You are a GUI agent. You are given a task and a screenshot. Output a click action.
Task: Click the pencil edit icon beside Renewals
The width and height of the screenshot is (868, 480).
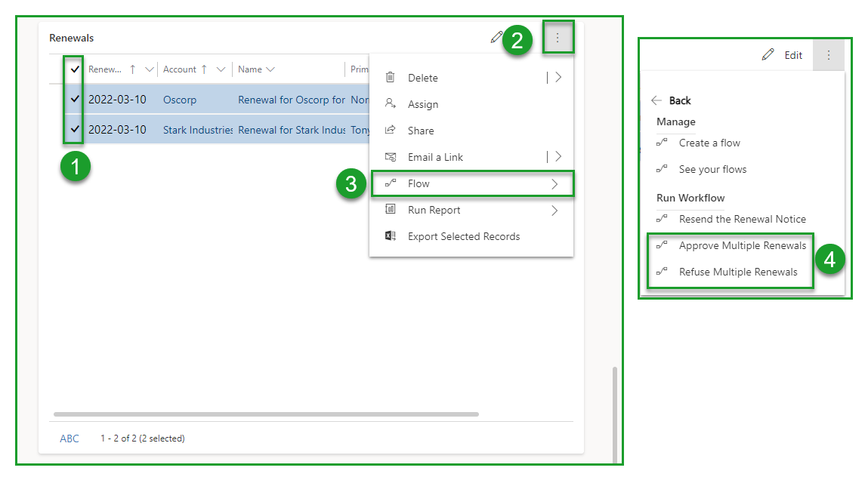tap(496, 37)
